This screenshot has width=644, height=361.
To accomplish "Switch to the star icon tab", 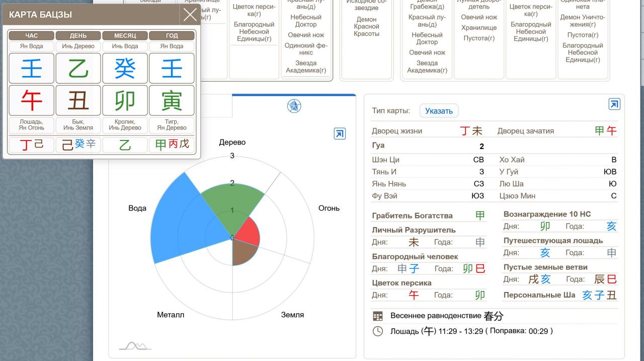I will point(294,106).
